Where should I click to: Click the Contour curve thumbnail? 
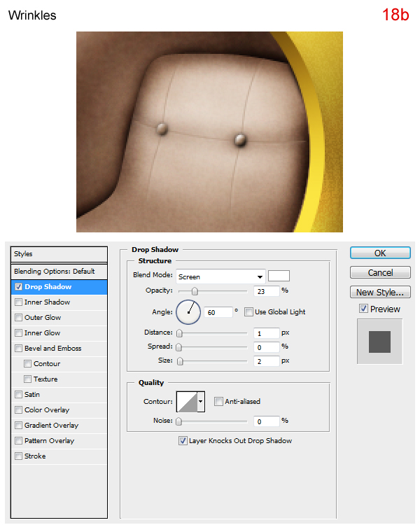pyautogui.click(x=186, y=402)
